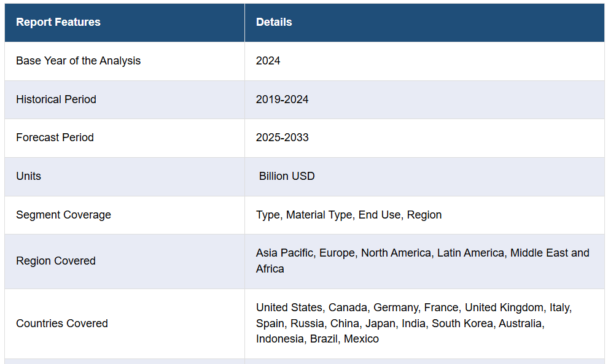This screenshot has width=608, height=364.
Task: Select the Segment Coverage row label
Action: coord(64,215)
